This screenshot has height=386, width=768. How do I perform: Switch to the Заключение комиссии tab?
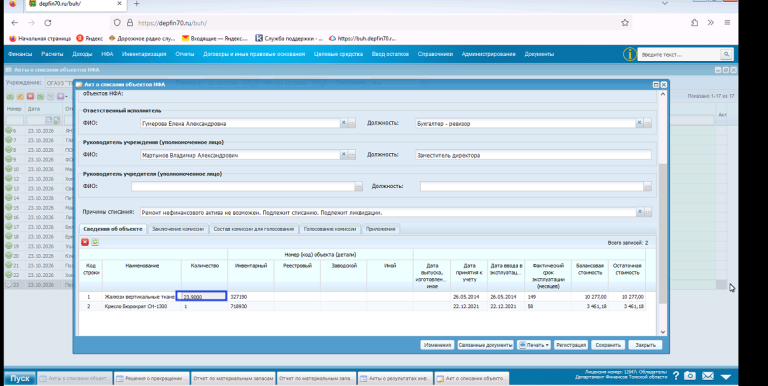pos(178,229)
